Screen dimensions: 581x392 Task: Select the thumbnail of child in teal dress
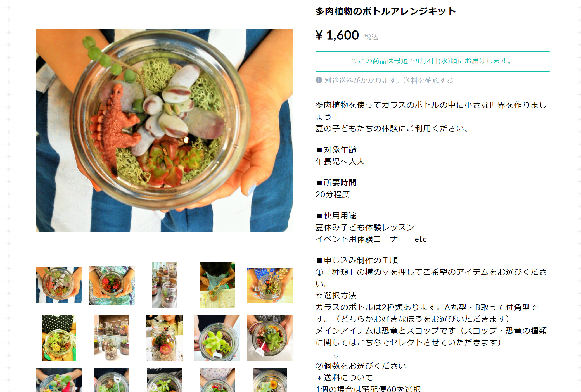217,285
